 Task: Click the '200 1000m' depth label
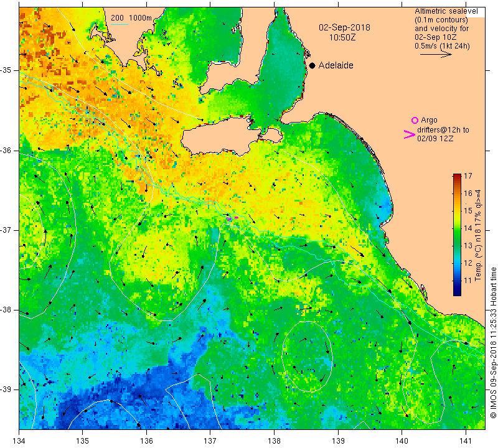pyautogui.click(x=131, y=18)
